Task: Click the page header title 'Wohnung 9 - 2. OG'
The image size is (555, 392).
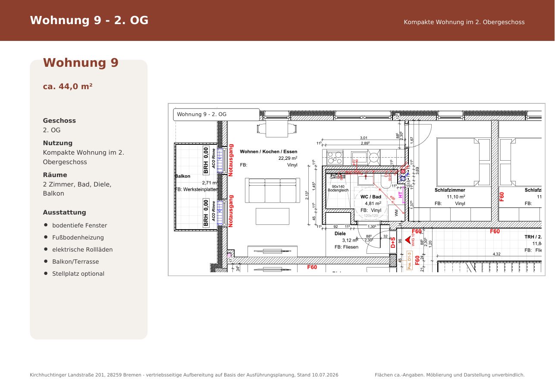Action: [89, 20]
